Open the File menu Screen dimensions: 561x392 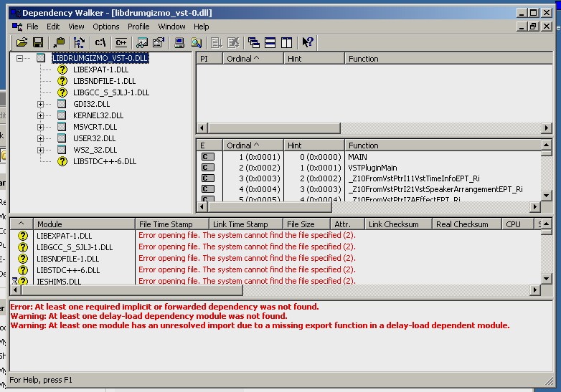[x=32, y=27]
